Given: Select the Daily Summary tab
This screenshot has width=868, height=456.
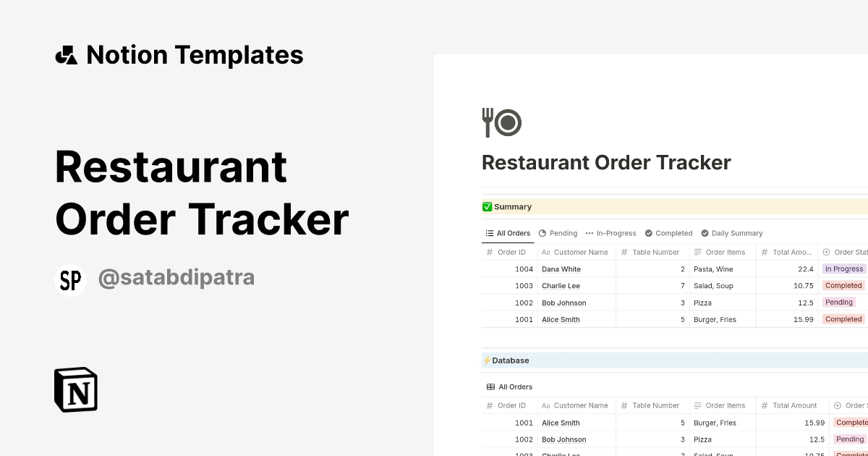Looking at the screenshot, I should [x=731, y=233].
